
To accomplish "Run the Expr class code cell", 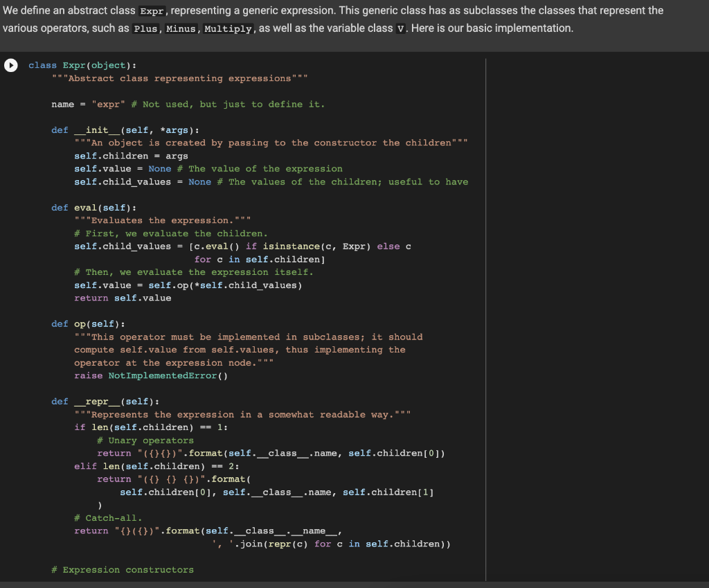I will pos(11,66).
